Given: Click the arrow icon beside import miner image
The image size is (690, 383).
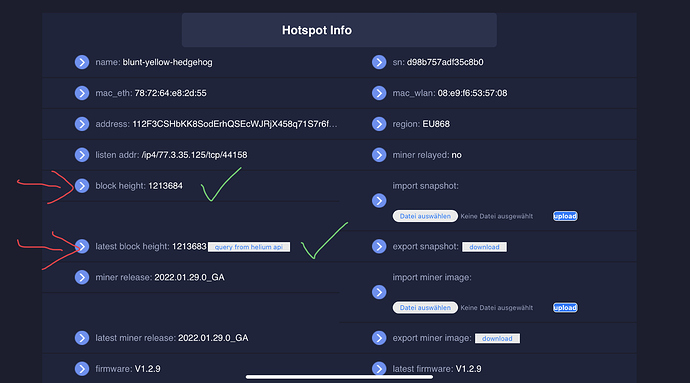Looking at the screenshot, I should pyautogui.click(x=379, y=292).
